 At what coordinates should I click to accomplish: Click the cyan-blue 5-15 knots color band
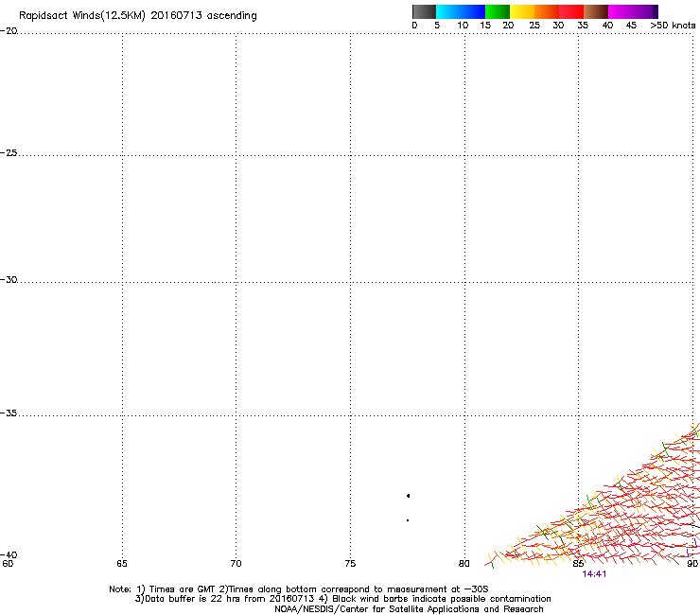[x=461, y=11]
